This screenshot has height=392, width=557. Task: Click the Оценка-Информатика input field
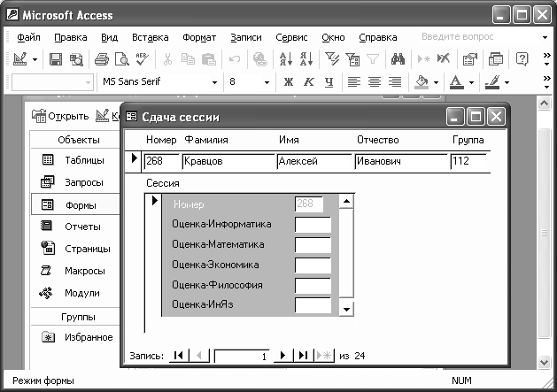(313, 225)
